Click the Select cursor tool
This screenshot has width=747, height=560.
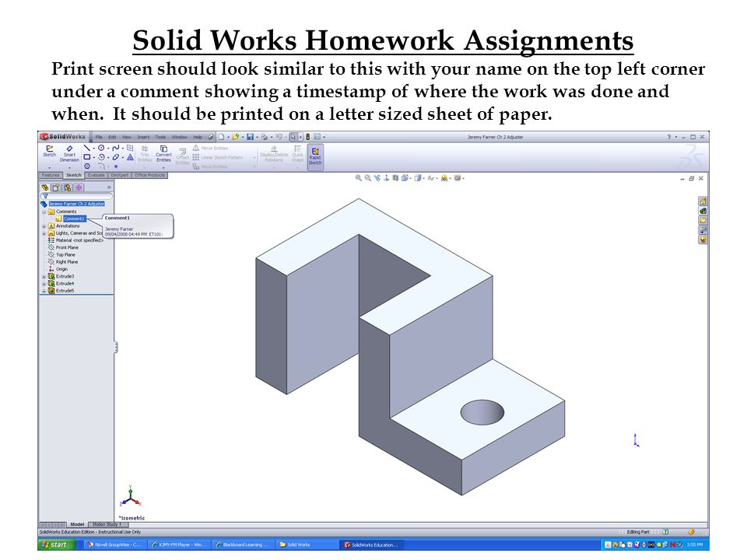point(294,137)
